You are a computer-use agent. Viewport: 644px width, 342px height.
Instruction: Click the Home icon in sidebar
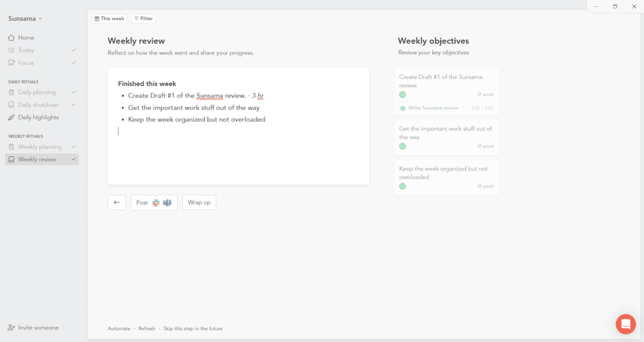click(11, 38)
